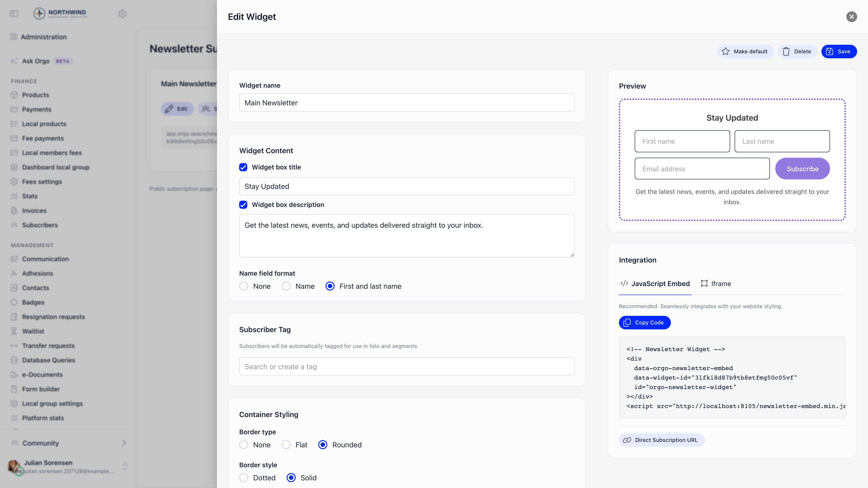Click the Waitlist hourglass icon
The width and height of the screenshot is (868, 488).
(x=14, y=331)
